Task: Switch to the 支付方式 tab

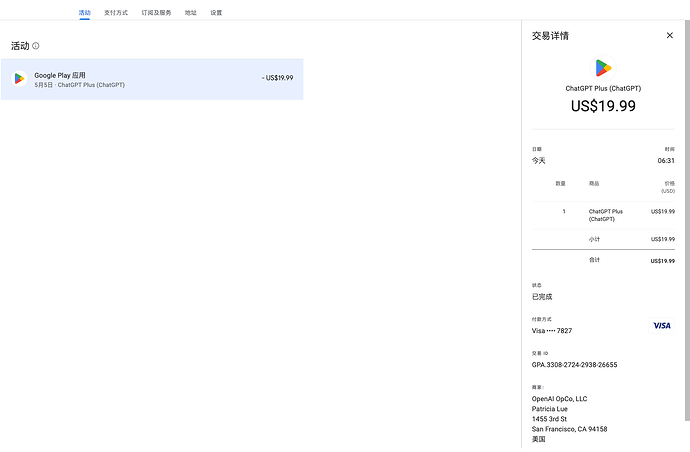Action: (116, 13)
